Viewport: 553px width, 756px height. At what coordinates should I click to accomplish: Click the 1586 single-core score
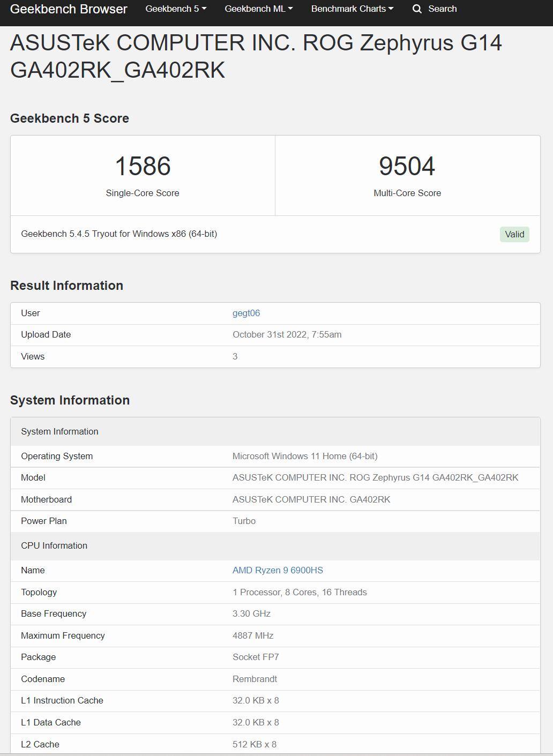pyautogui.click(x=143, y=166)
